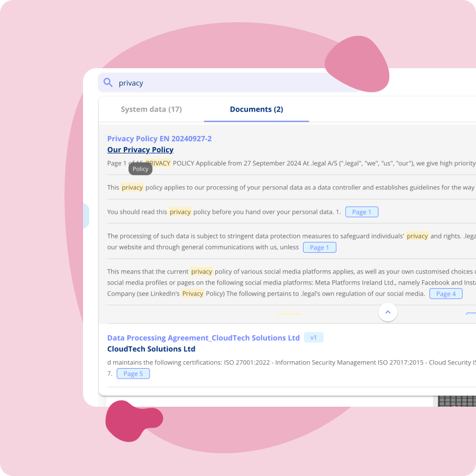Click the gray "Policy" tooltip label
Image resolution: width=476 pixels, height=476 pixels.
140,169
